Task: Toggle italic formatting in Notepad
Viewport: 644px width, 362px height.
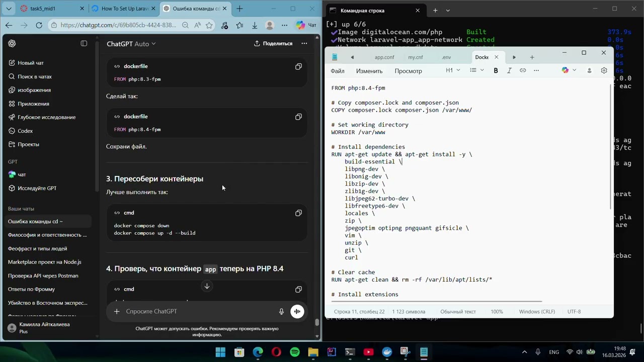Action: (509, 70)
